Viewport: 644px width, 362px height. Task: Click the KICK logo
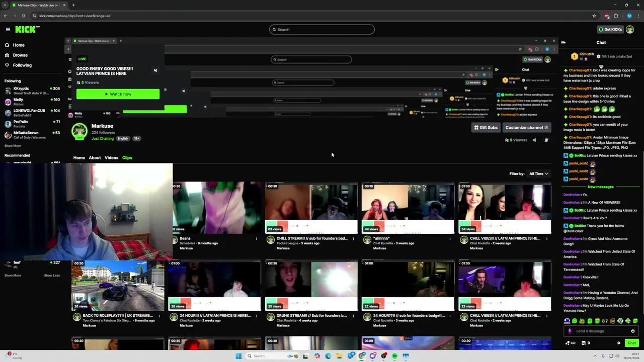click(x=27, y=30)
